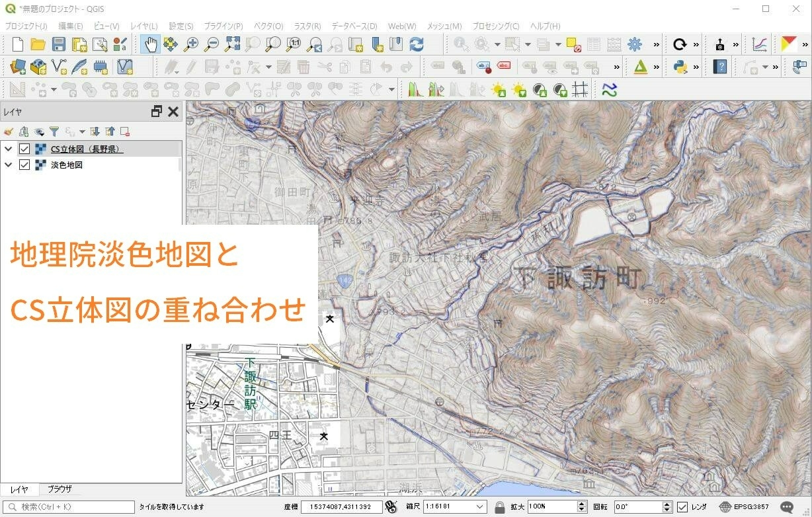The image size is (812, 517).
Task: Click the New GeoPackage Layer icon
Action: (x=38, y=66)
